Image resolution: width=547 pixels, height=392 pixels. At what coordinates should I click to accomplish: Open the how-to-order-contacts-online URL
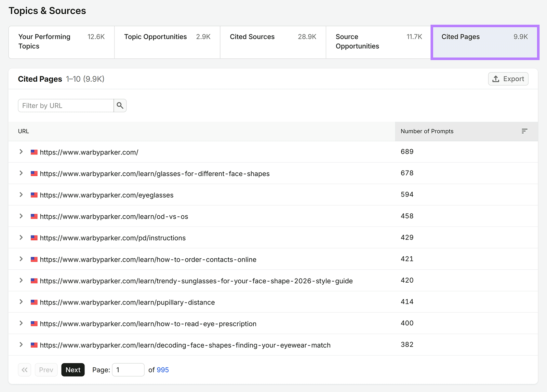pyautogui.click(x=148, y=259)
